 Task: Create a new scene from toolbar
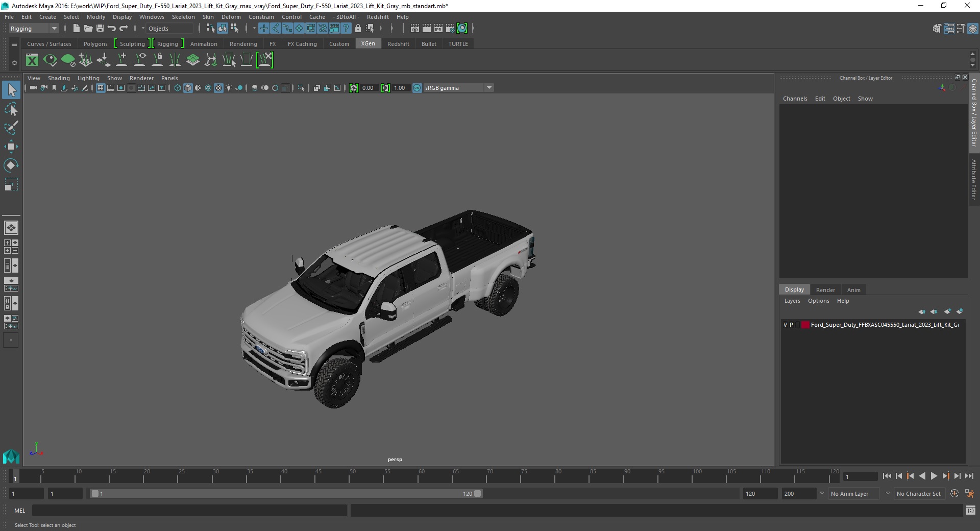pyautogui.click(x=76, y=29)
